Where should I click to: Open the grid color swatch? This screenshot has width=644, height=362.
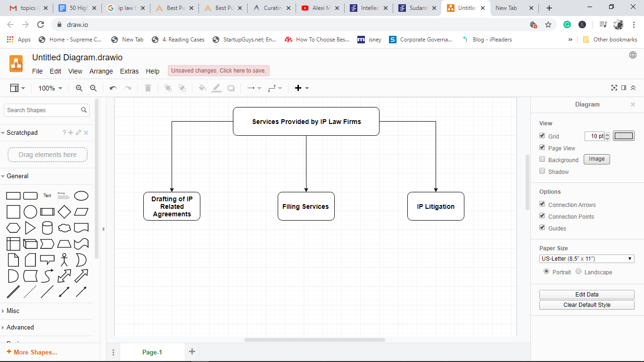click(623, 136)
